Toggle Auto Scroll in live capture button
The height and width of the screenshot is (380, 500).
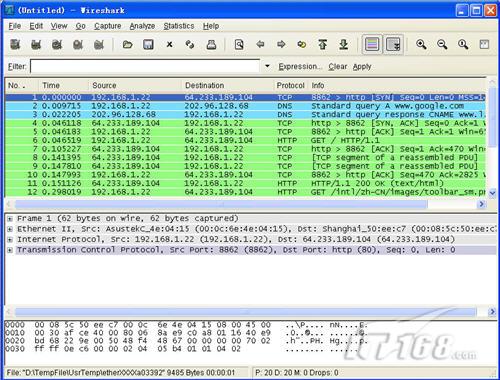(x=393, y=44)
